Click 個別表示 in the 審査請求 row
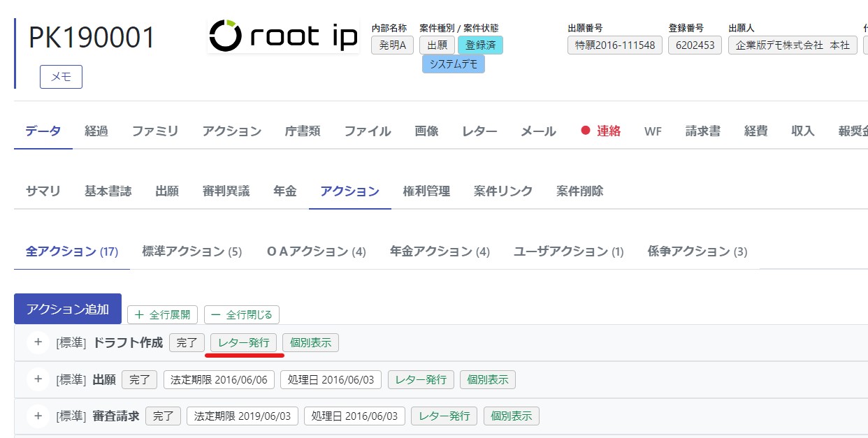This screenshot has width=868, height=438. [512, 416]
